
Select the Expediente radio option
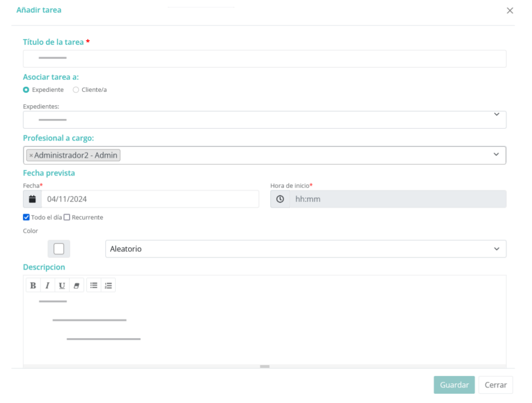click(x=26, y=90)
